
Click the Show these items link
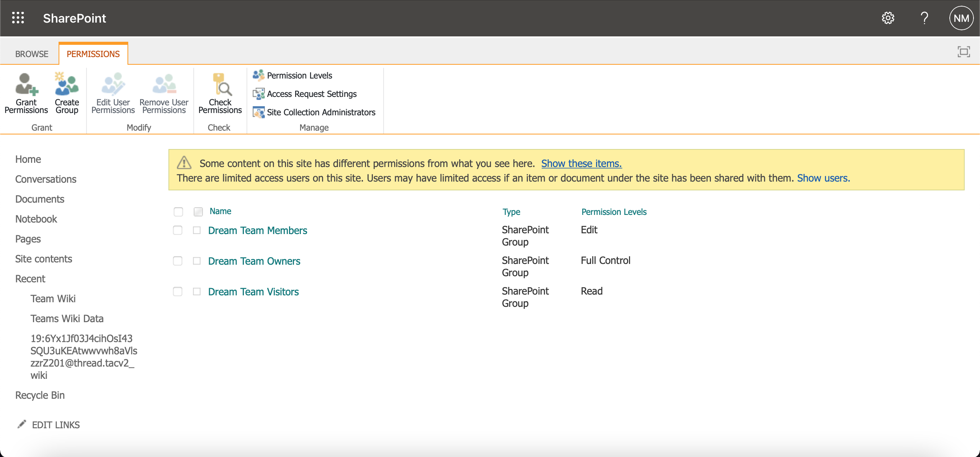581,163
